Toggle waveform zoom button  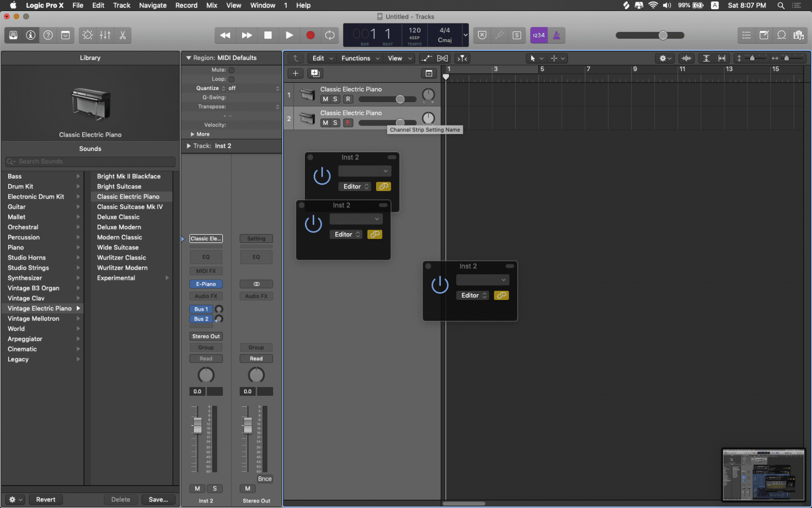tap(687, 58)
